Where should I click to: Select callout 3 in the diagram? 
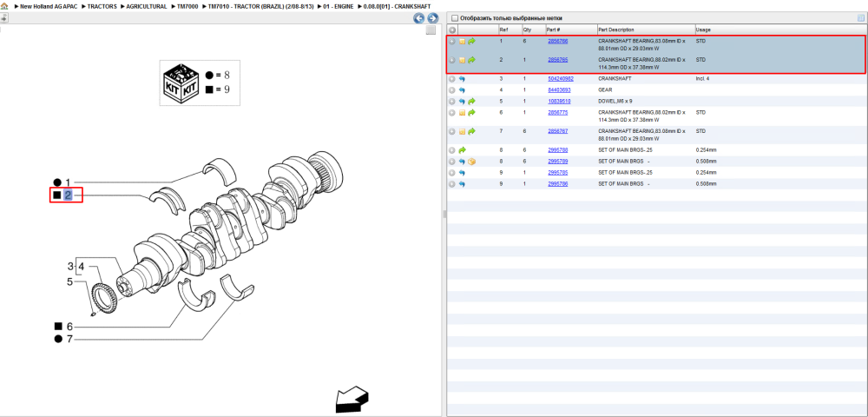[x=70, y=265]
